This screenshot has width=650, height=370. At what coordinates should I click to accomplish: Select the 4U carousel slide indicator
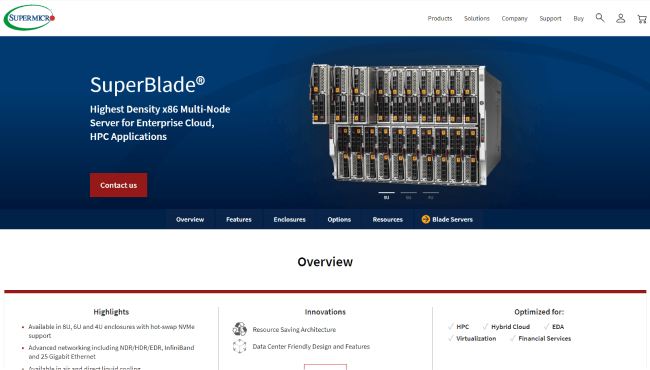click(x=431, y=196)
